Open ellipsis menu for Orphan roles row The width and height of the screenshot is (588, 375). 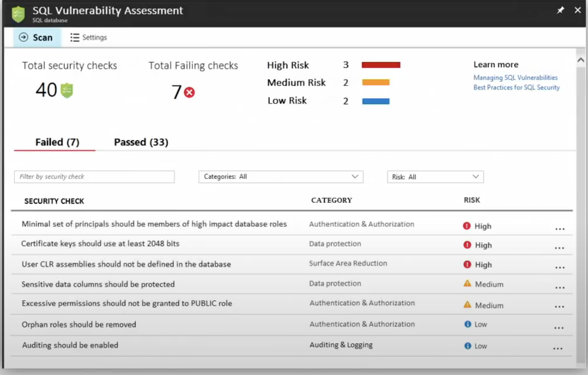559,328
